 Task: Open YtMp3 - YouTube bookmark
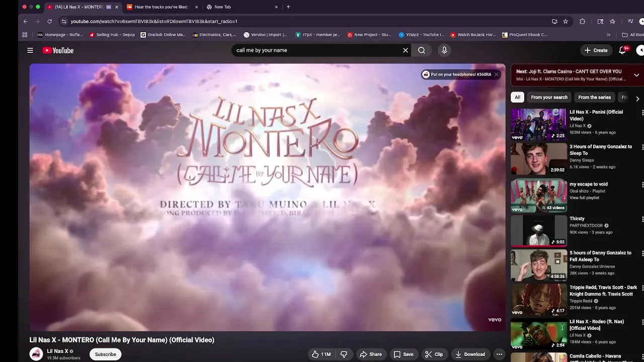422,35
